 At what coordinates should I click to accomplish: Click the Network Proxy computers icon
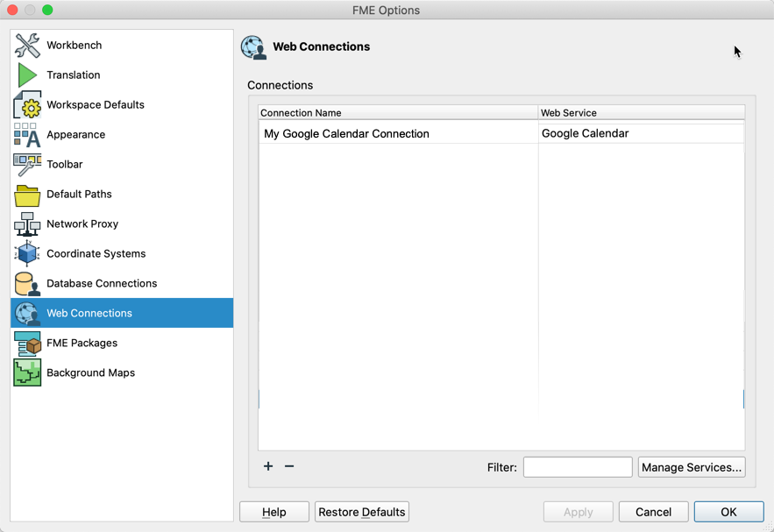pyautogui.click(x=27, y=224)
